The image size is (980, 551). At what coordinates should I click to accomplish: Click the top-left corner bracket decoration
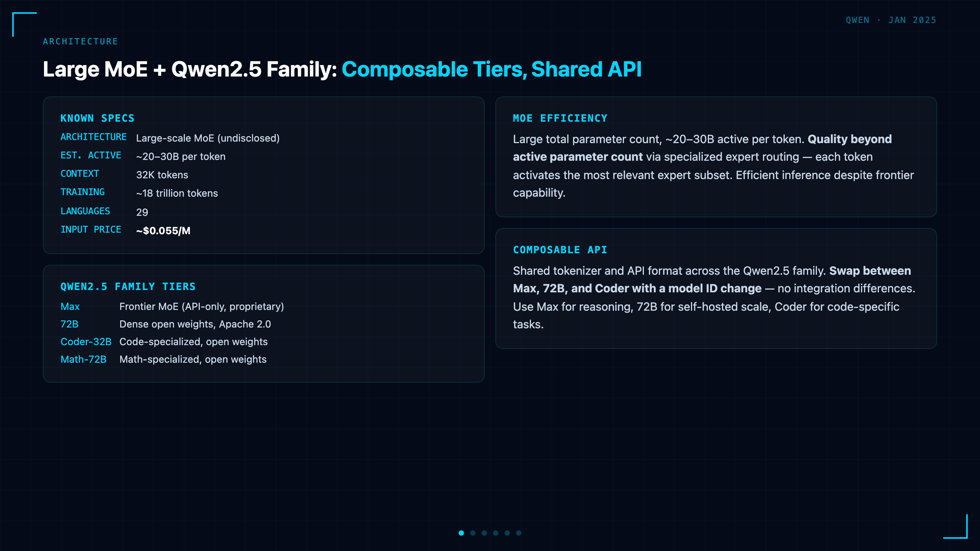[x=24, y=24]
